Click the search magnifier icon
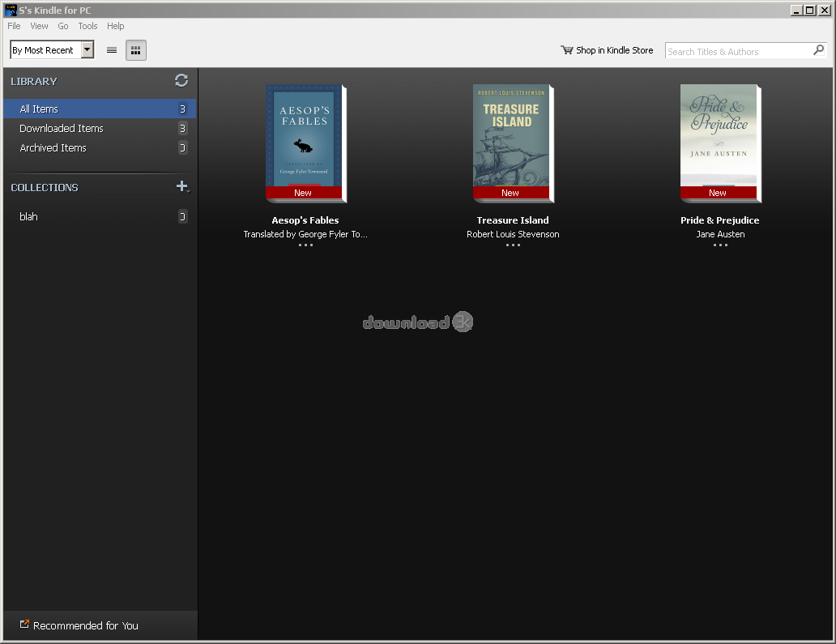Viewport: 836px width, 644px height. (x=818, y=50)
